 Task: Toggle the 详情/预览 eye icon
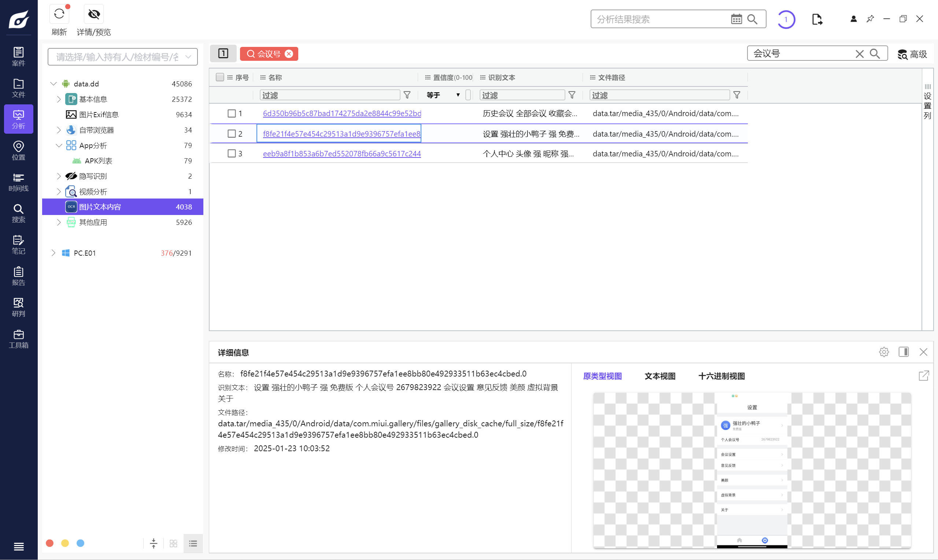click(93, 14)
